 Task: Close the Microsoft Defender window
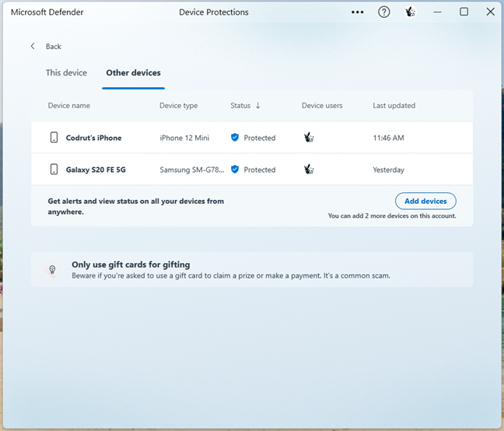[x=491, y=12]
